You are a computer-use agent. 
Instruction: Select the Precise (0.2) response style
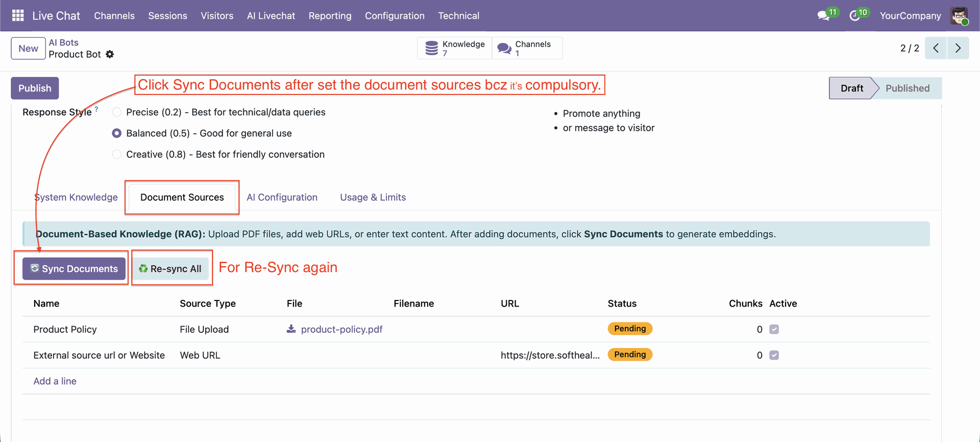pyautogui.click(x=117, y=112)
